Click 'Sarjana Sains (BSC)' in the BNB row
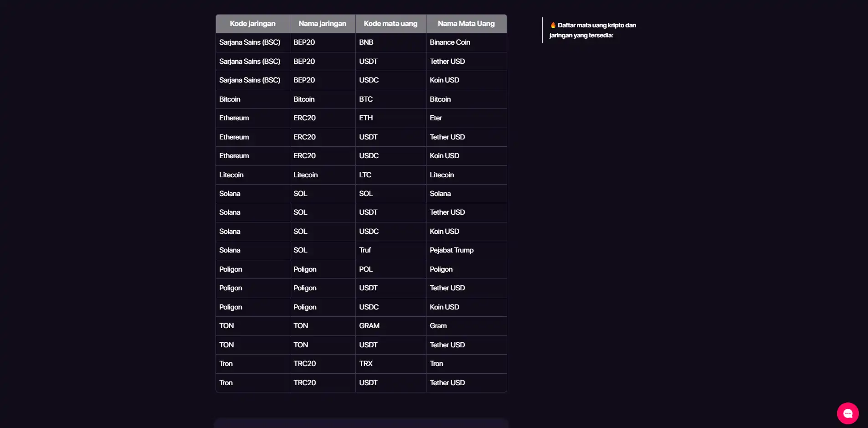 click(252, 42)
